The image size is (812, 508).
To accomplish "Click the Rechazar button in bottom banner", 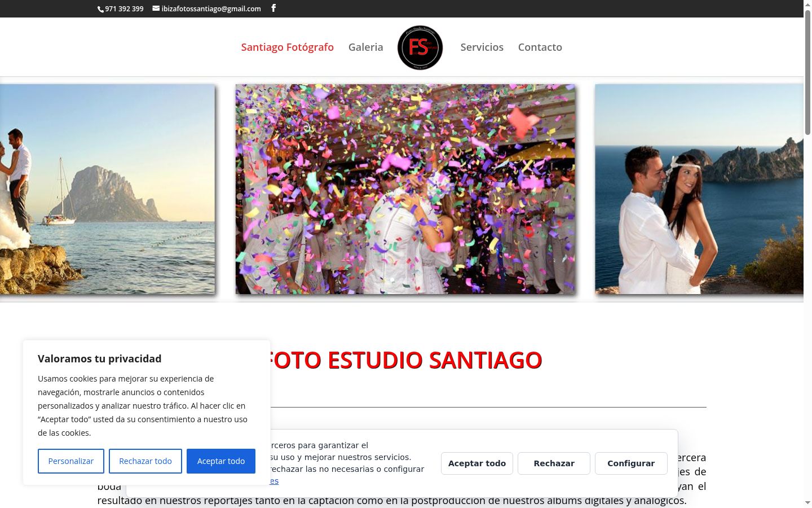I will pos(554,463).
